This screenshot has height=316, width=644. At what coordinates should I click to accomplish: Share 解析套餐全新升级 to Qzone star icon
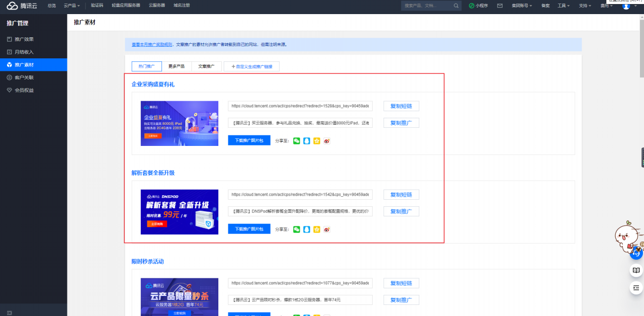click(317, 229)
